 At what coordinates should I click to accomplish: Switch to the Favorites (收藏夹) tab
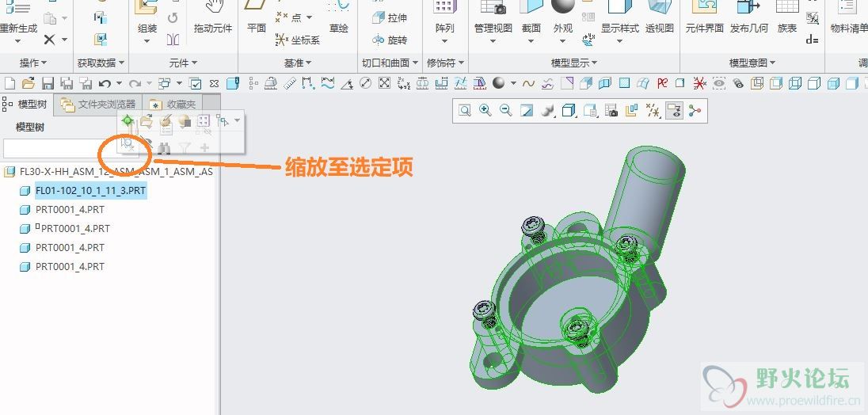(173, 104)
